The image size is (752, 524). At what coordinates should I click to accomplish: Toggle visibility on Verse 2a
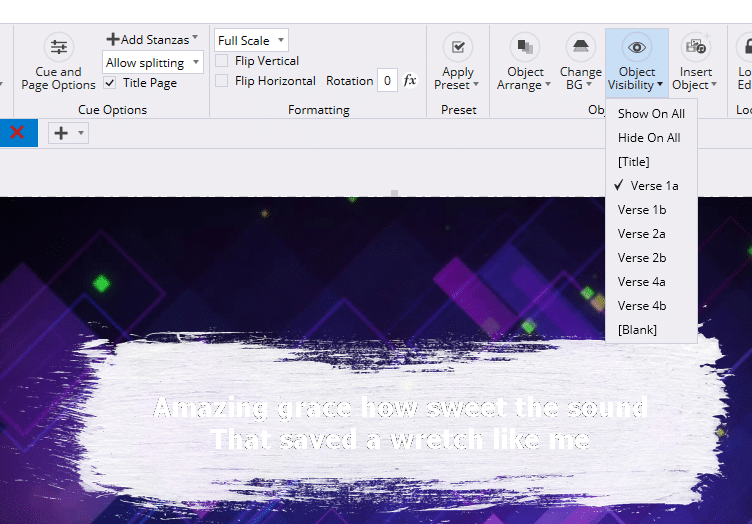tap(651, 233)
